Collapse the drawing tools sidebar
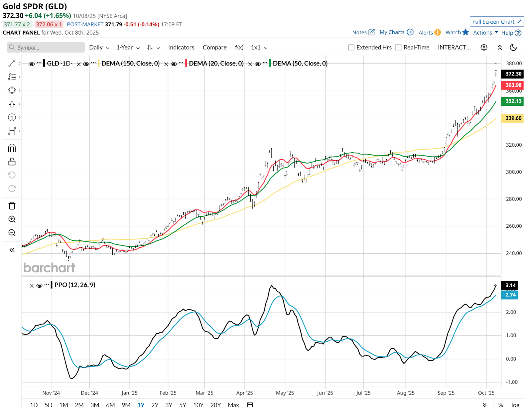 (12, 250)
